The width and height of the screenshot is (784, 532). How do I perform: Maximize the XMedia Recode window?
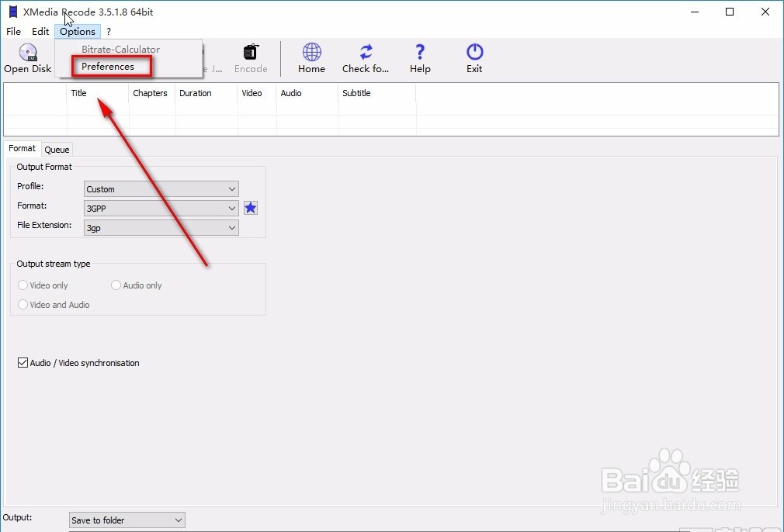coord(730,12)
